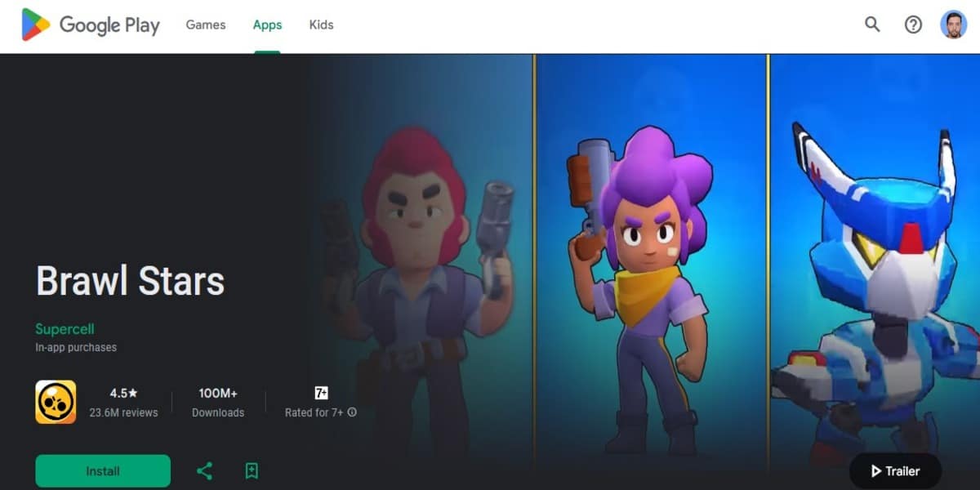Open the search magnifier icon
980x490 pixels.
point(872,24)
